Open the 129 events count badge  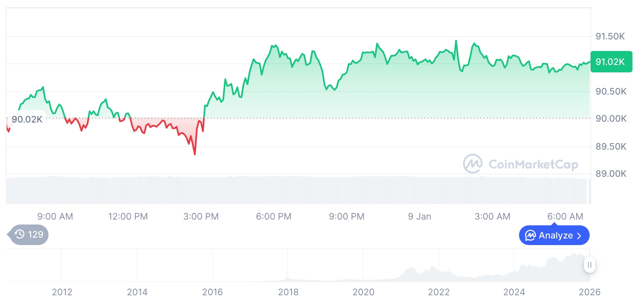tap(29, 235)
